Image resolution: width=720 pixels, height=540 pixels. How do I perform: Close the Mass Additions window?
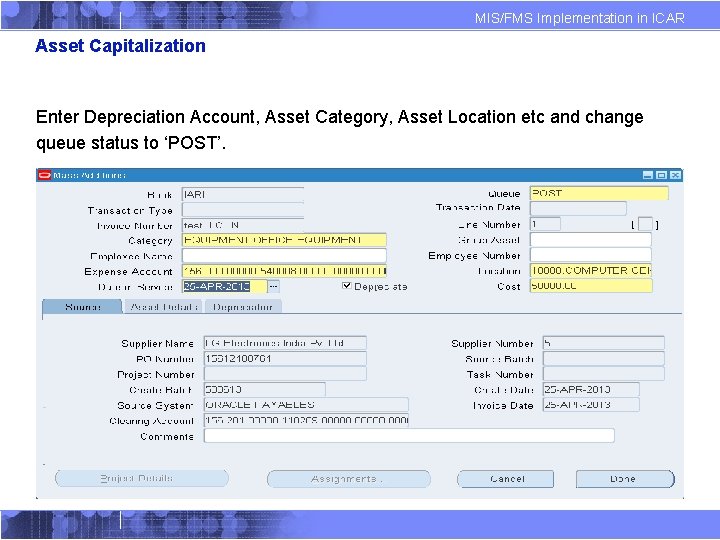675,175
